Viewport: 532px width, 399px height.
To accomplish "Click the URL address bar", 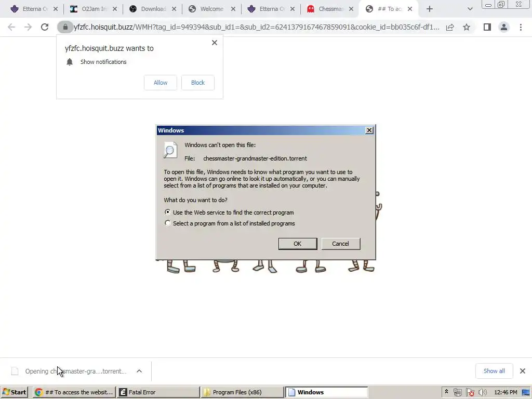I will pos(257,27).
